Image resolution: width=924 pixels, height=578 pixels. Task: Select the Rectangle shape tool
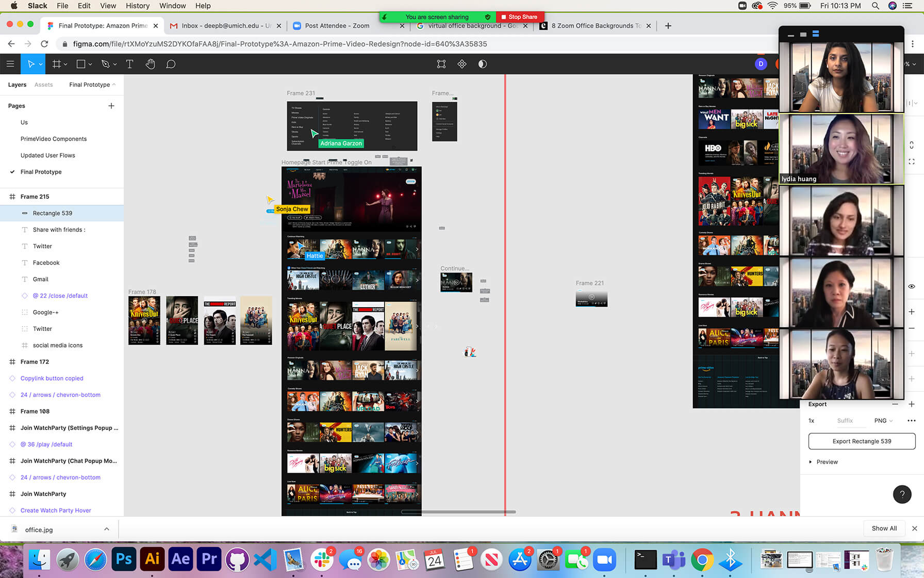click(x=81, y=64)
